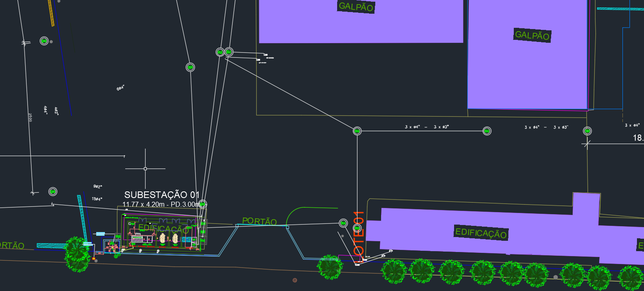
Task: Pick the "EDIFICAÇÃO" label over the substation plan
Action: click(x=163, y=227)
